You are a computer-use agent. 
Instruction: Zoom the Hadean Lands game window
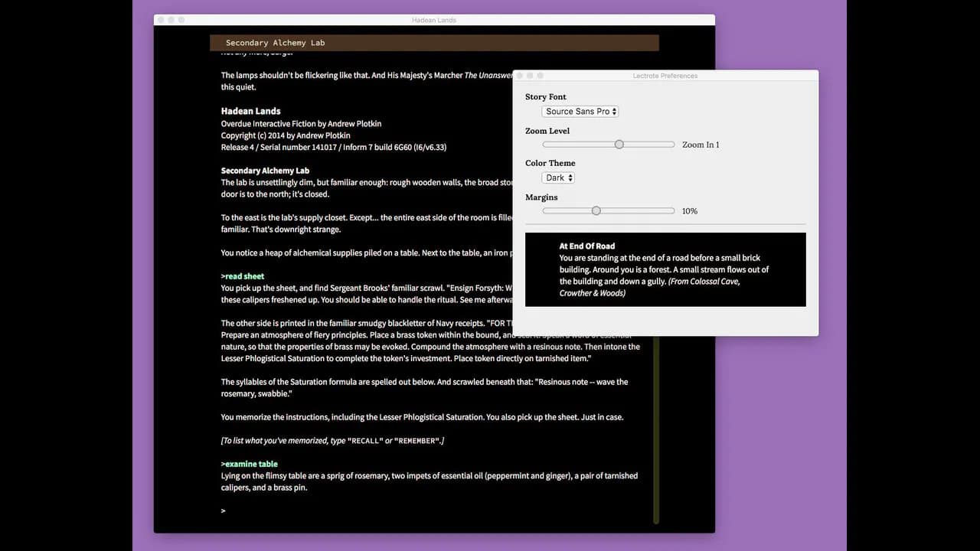click(181, 20)
